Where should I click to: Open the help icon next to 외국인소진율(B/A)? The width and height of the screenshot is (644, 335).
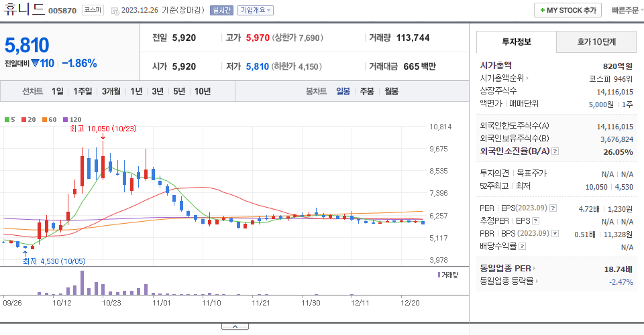point(555,151)
